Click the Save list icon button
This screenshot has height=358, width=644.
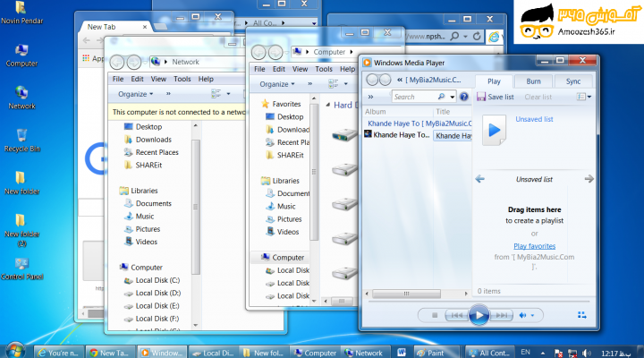[x=481, y=97]
